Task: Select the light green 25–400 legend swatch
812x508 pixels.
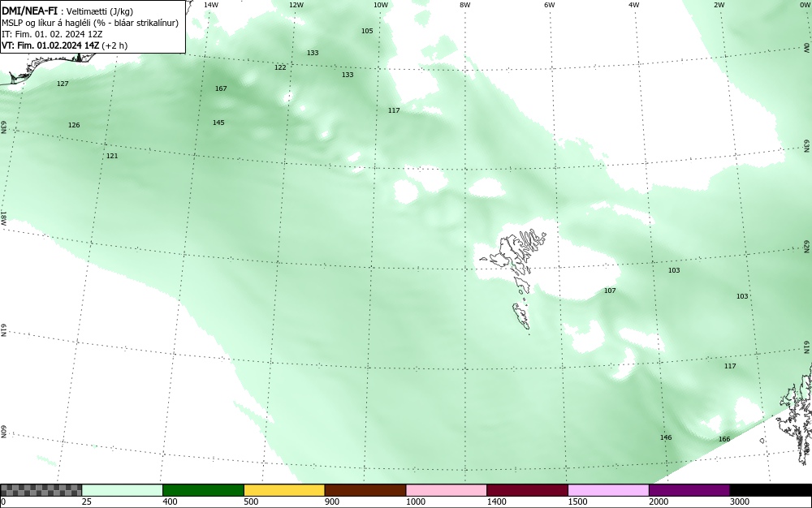Action: pos(123,490)
